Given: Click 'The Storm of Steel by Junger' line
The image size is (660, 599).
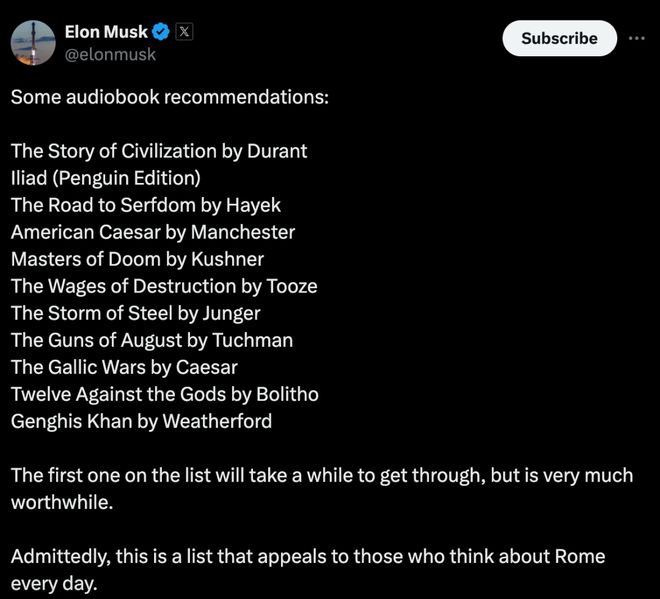Looking at the screenshot, I should (136, 314).
